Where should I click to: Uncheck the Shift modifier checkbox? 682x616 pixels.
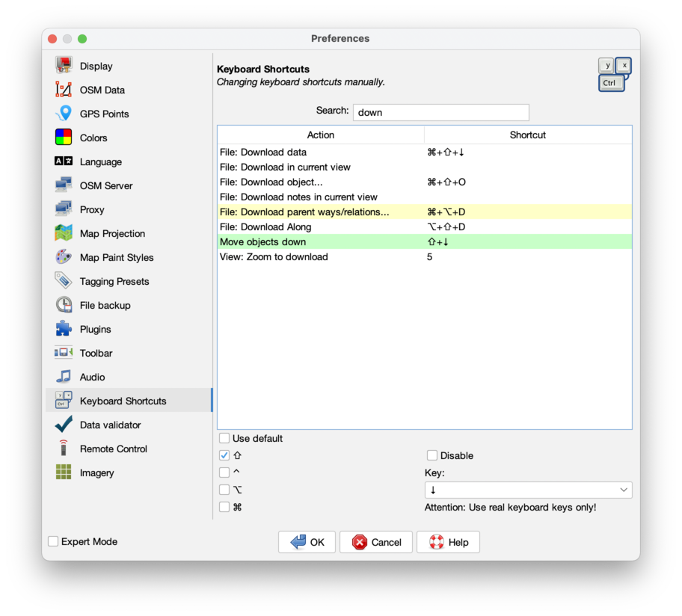[x=224, y=455]
